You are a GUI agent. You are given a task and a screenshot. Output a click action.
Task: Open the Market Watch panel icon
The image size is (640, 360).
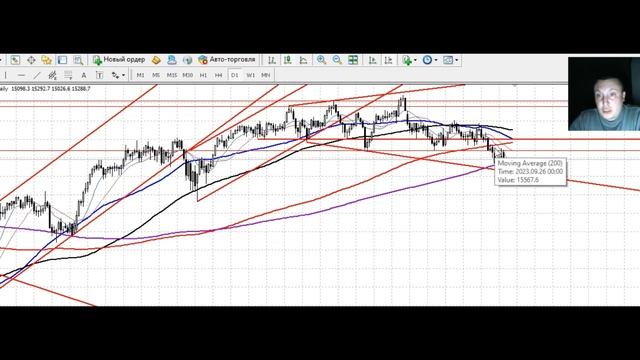[15, 60]
